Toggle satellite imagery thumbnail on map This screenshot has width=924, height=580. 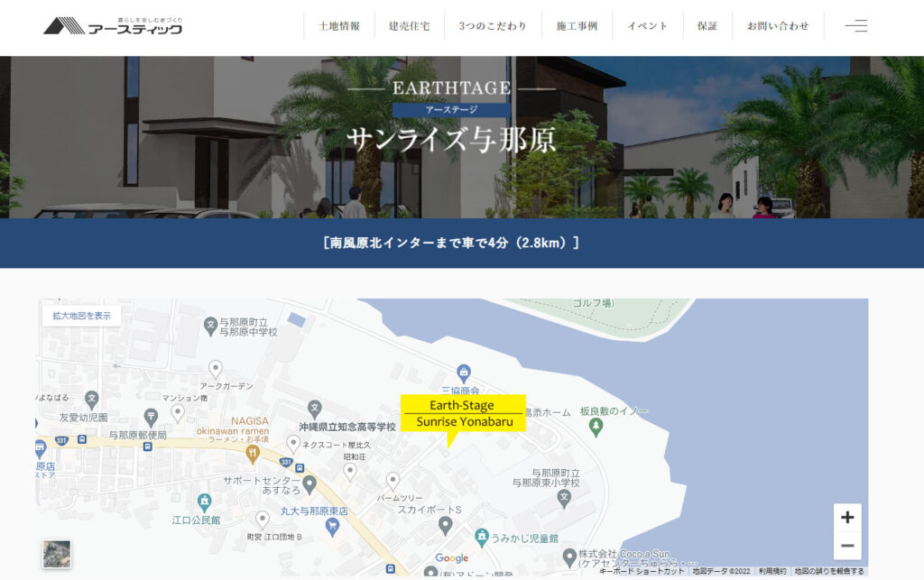click(x=57, y=554)
